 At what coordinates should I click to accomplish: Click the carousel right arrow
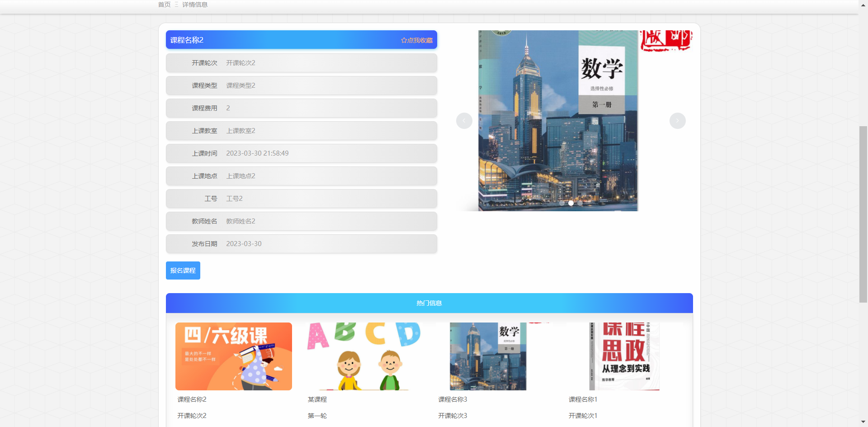pyautogui.click(x=677, y=121)
